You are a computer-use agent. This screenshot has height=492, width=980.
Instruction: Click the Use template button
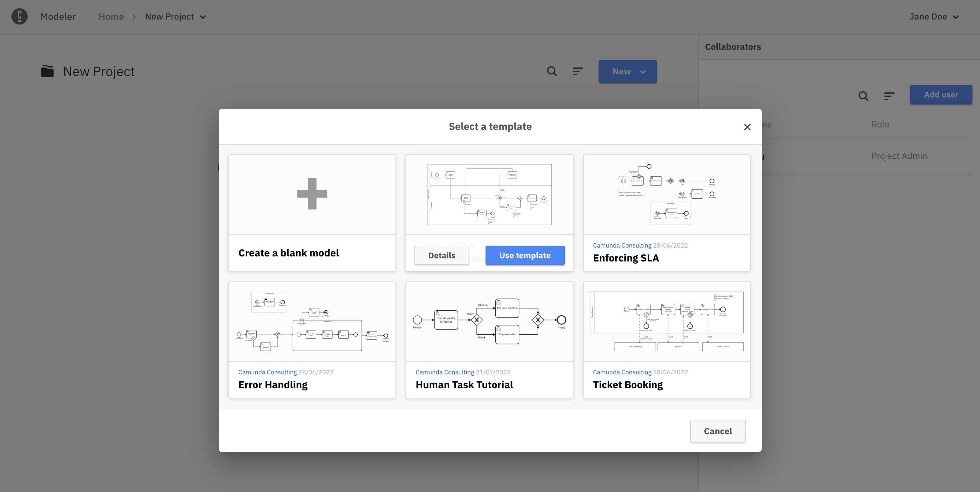click(x=525, y=255)
